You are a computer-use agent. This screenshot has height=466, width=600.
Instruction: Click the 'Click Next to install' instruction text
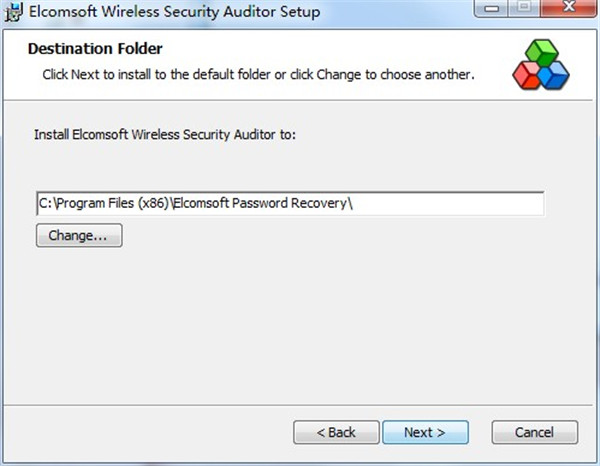tap(258, 74)
